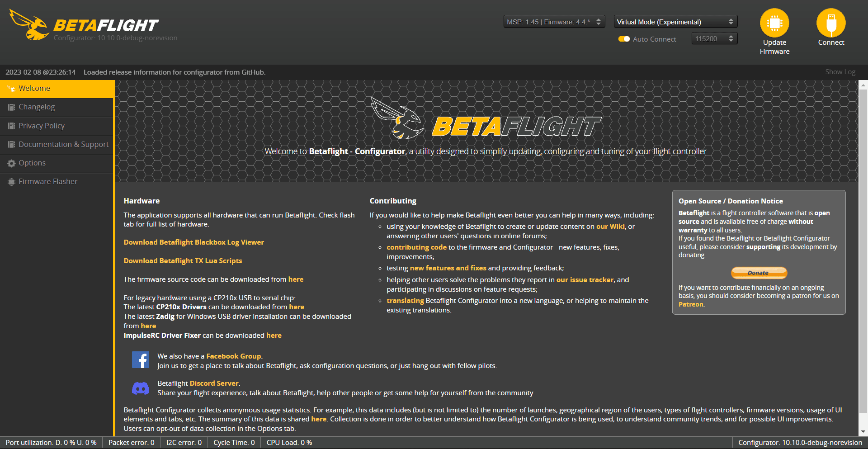Click the Donate button

pos(759,273)
